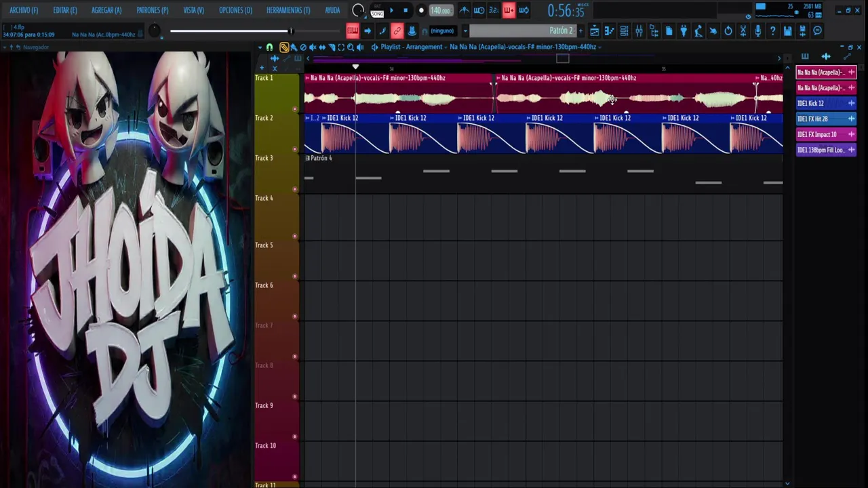The image size is (868, 488).
Task: Pick IDE1 Kick 12 in clip picker
Action: pyautogui.click(x=826, y=103)
